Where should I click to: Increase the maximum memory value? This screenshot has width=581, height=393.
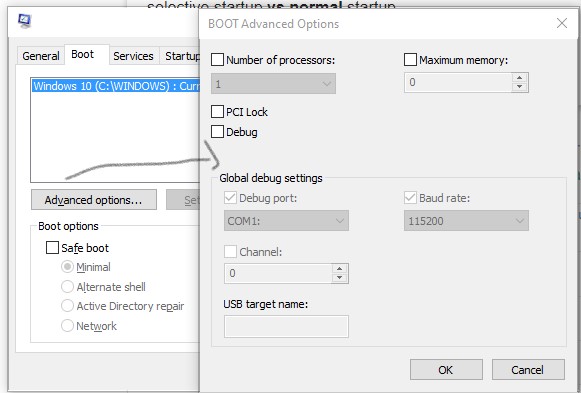pyautogui.click(x=519, y=78)
